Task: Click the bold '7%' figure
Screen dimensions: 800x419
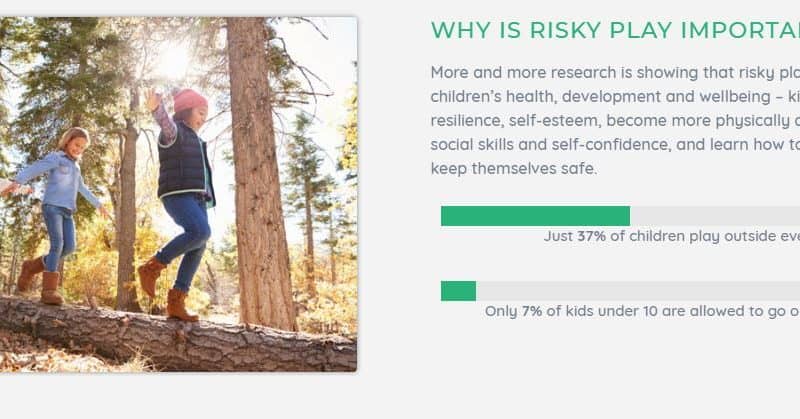Action: 531,311
